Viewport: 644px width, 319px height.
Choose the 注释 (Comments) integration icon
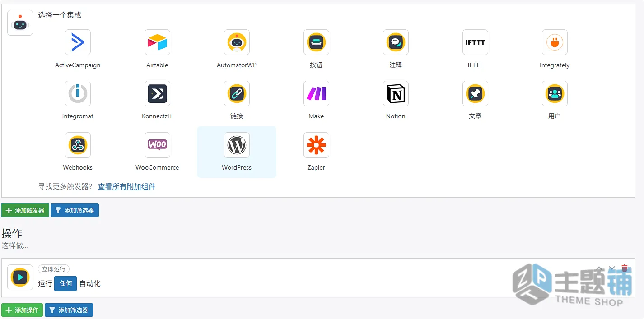point(396,42)
